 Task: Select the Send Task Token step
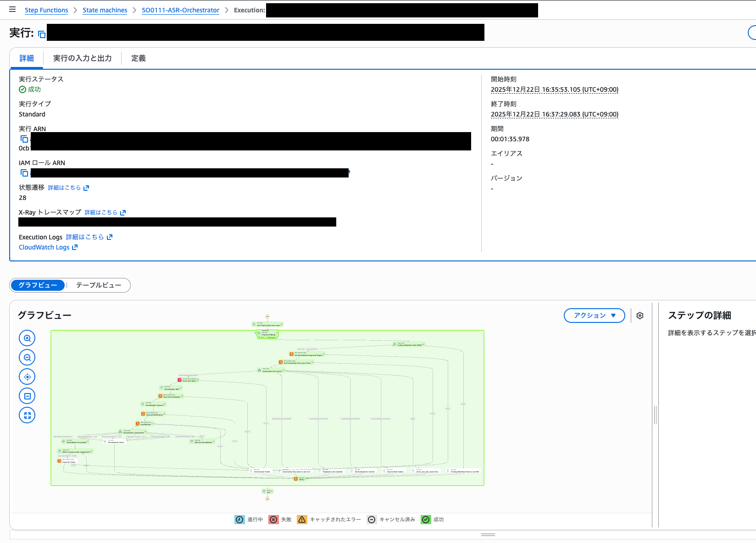tap(188, 380)
